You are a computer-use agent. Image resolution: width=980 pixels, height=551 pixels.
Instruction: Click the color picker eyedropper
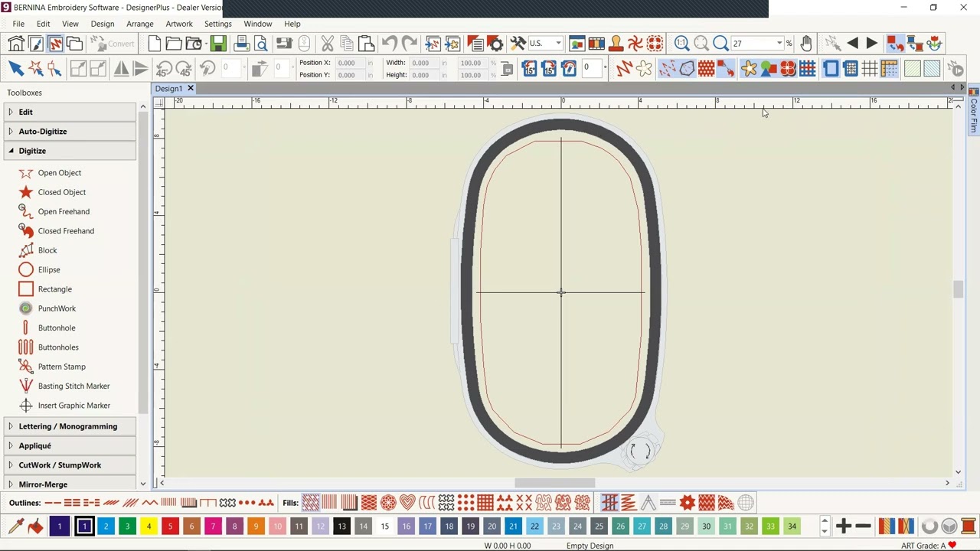(15, 526)
